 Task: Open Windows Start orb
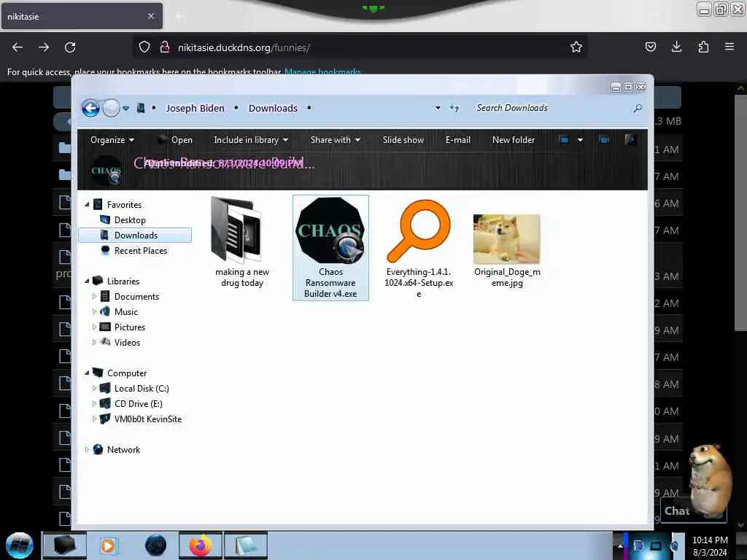[x=20, y=545]
